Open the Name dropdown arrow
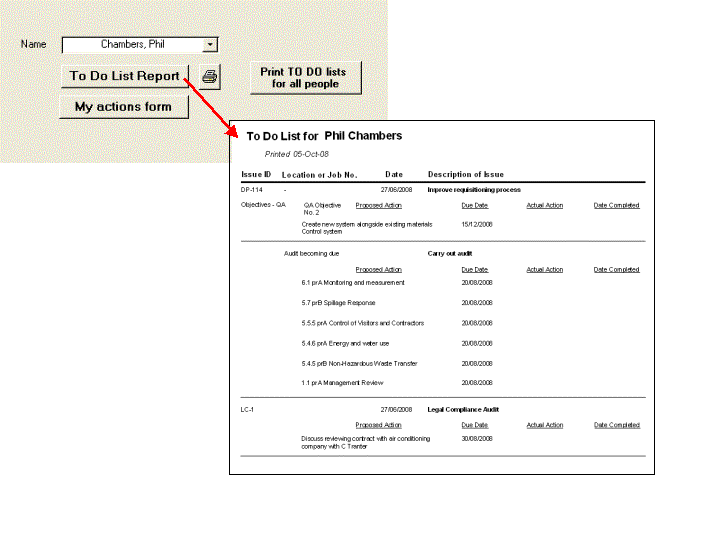 pos(209,44)
